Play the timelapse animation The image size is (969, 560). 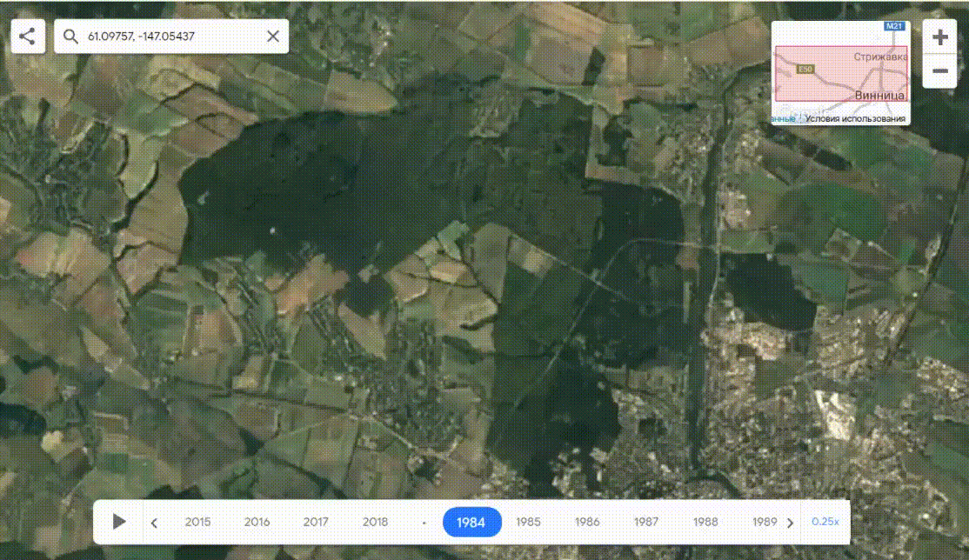point(119,522)
